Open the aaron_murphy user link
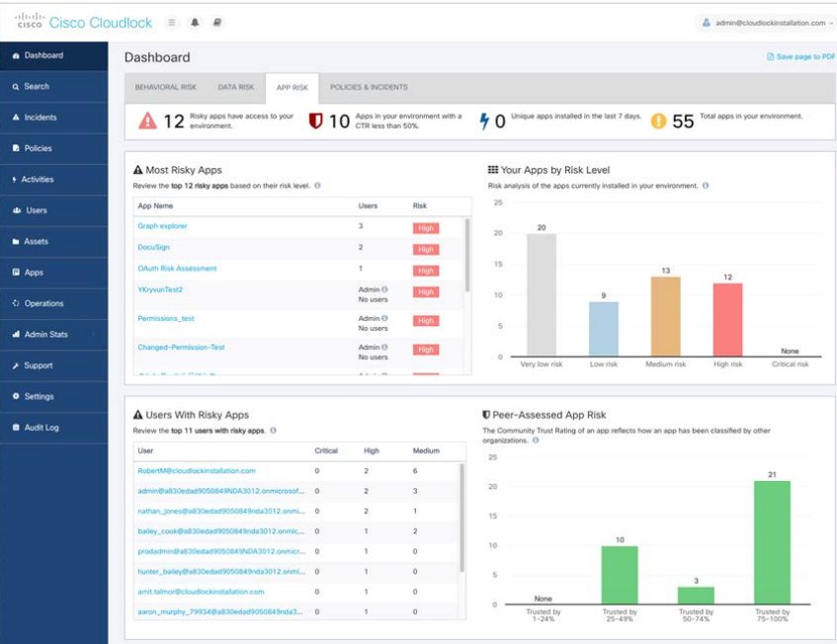Screen dimensions: 837x644 click(x=220, y=612)
